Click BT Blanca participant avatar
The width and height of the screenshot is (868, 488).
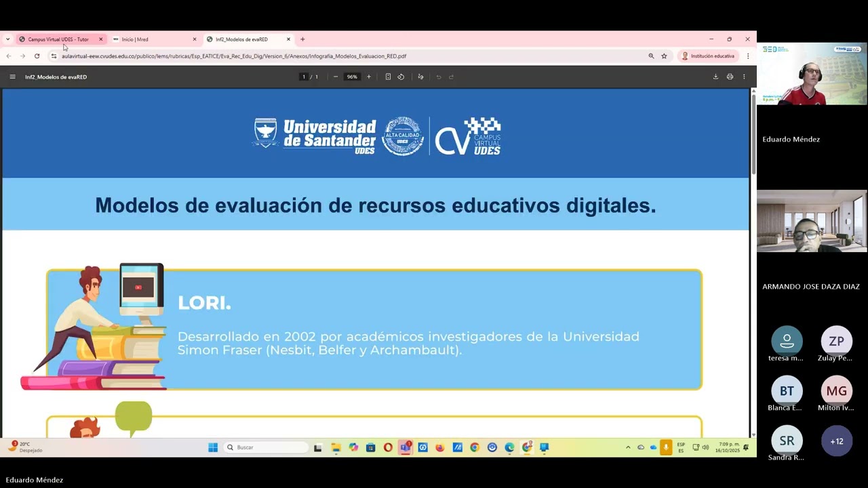pyautogui.click(x=787, y=391)
